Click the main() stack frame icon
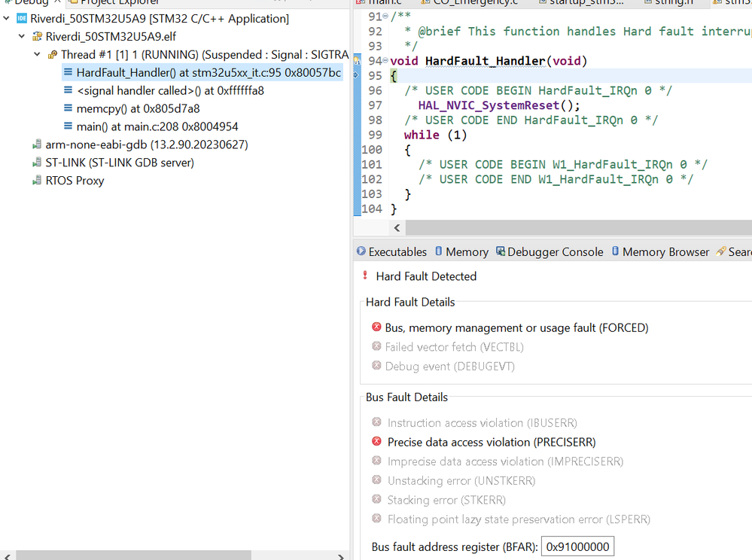752x560 pixels. (x=68, y=126)
